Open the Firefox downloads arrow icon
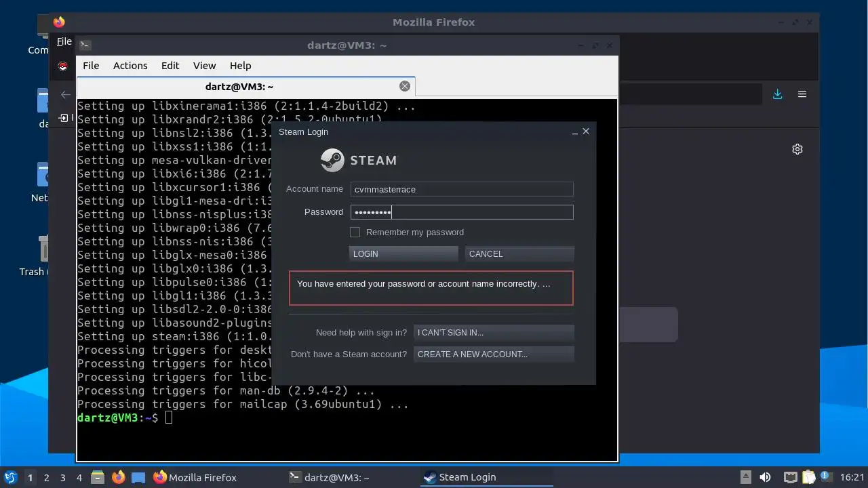This screenshot has height=488, width=868. [x=778, y=94]
